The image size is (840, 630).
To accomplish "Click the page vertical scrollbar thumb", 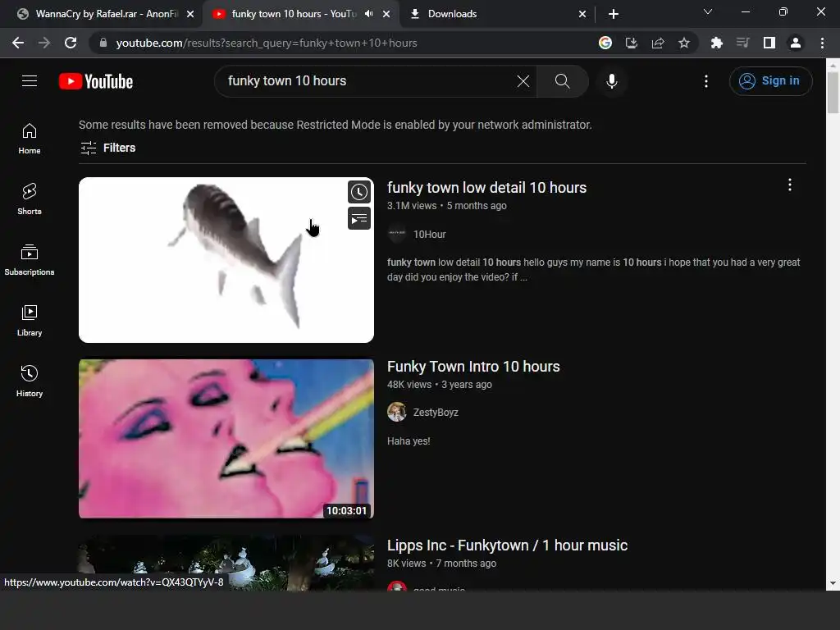I will [833, 91].
